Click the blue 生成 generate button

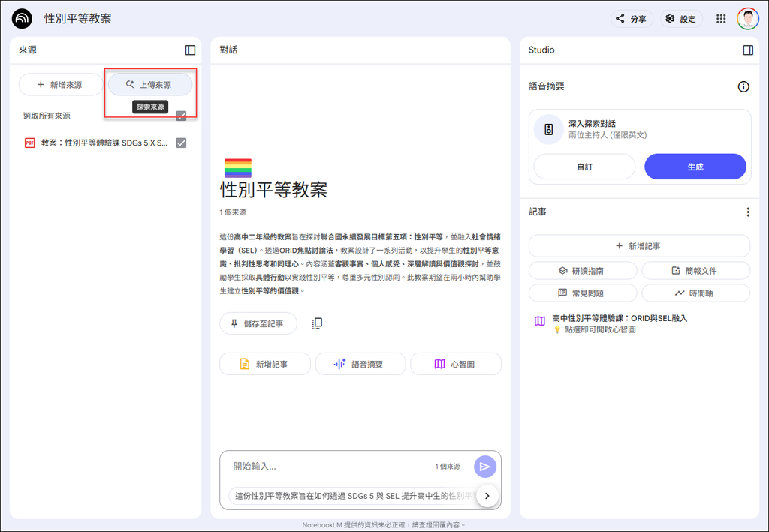pyautogui.click(x=695, y=167)
